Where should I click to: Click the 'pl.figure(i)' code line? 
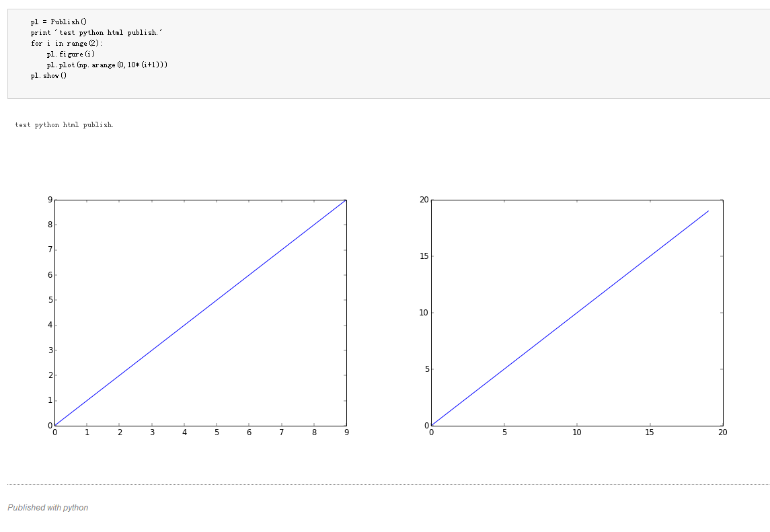point(71,54)
